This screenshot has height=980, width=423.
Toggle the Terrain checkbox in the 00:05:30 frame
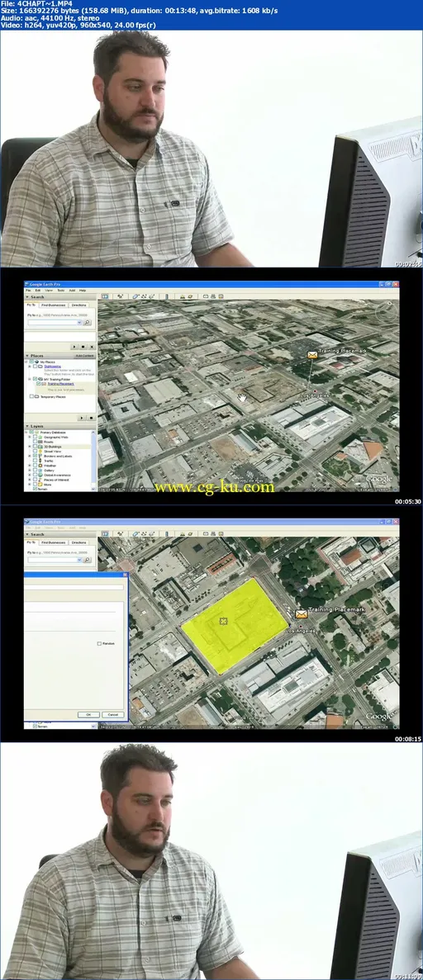pos(35,489)
